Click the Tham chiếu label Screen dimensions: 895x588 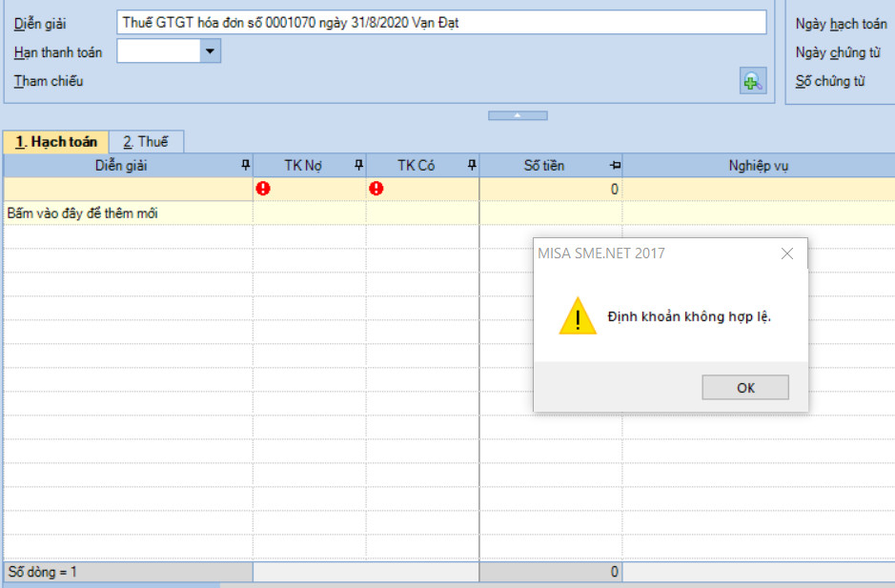coord(49,81)
